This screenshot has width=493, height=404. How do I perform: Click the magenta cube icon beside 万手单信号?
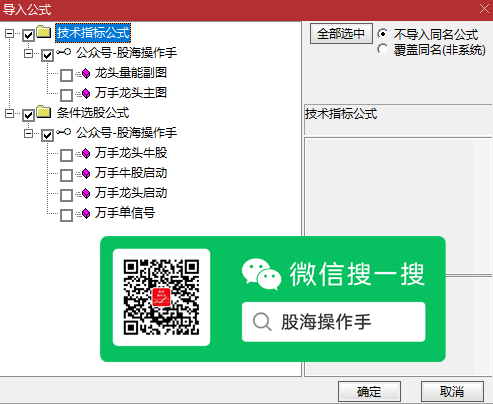(x=86, y=213)
